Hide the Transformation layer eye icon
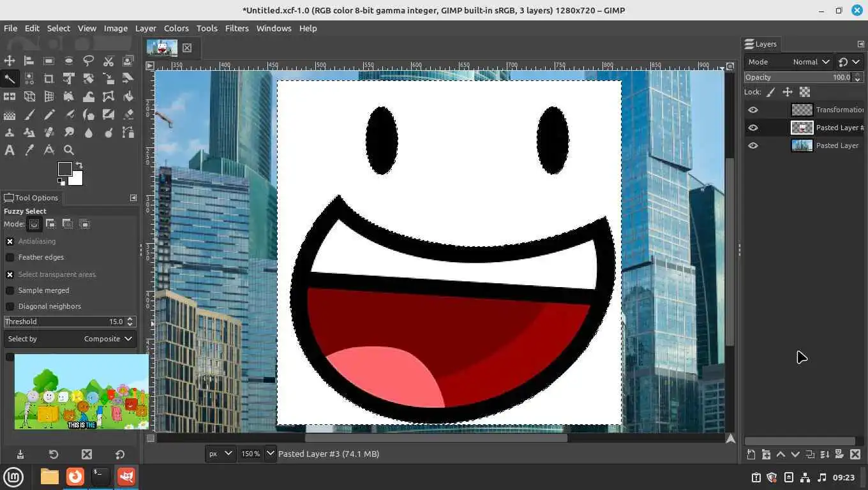This screenshot has height=490, width=868. pyautogui.click(x=753, y=110)
